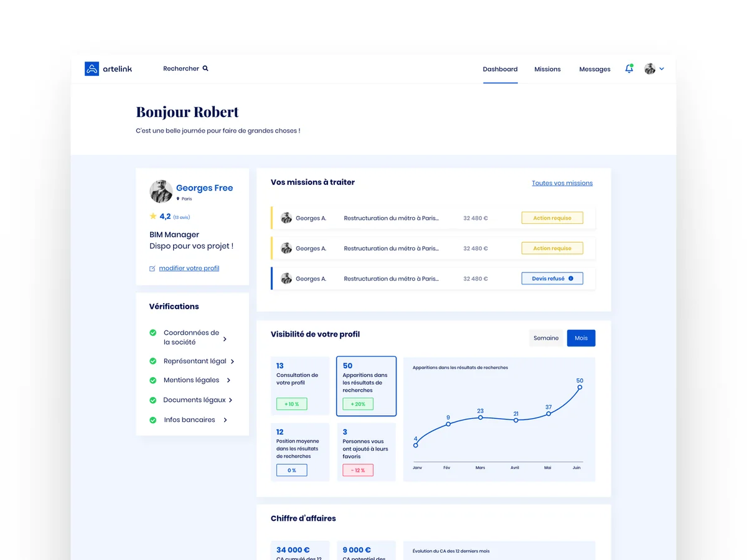Click the Chiffre d'affaires heading
Image resolution: width=747 pixels, height=560 pixels.
303,518
